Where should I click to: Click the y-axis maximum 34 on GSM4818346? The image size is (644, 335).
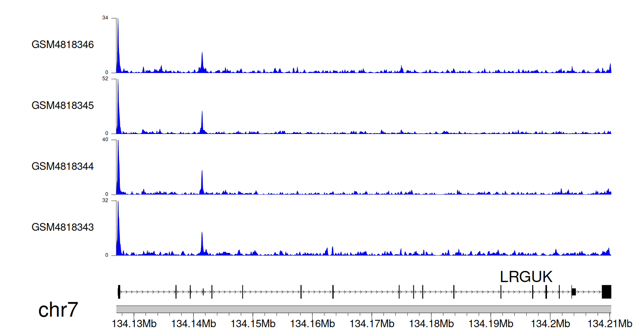point(105,18)
